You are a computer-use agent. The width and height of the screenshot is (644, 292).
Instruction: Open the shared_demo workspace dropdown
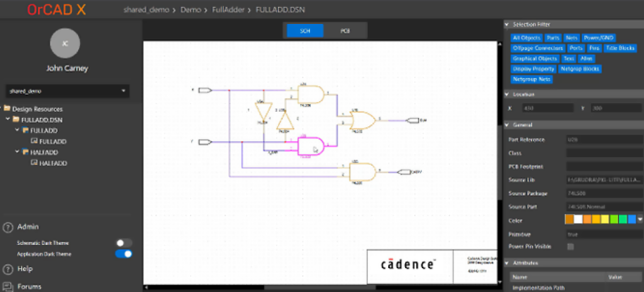[x=67, y=91]
